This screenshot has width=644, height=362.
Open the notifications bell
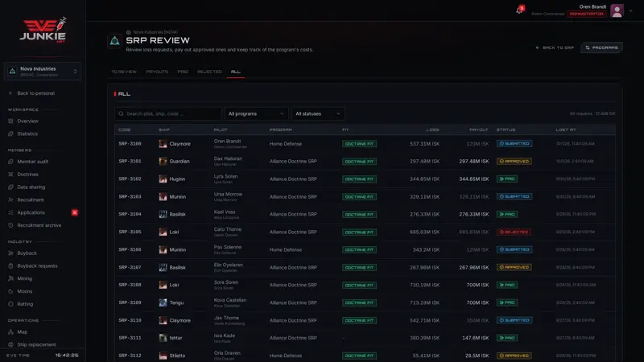519,10
